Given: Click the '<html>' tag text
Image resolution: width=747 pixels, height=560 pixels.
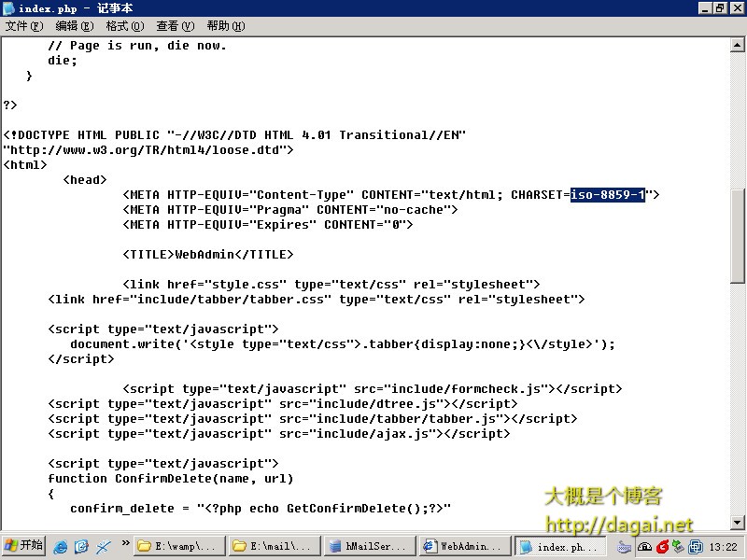Looking at the screenshot, I should coord(25,165).
